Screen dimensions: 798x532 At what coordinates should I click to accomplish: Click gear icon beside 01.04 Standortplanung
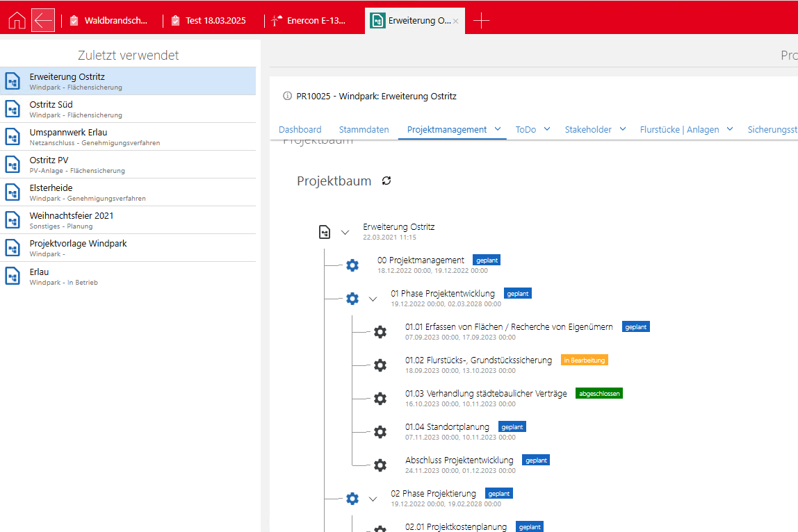coord(380,432)
